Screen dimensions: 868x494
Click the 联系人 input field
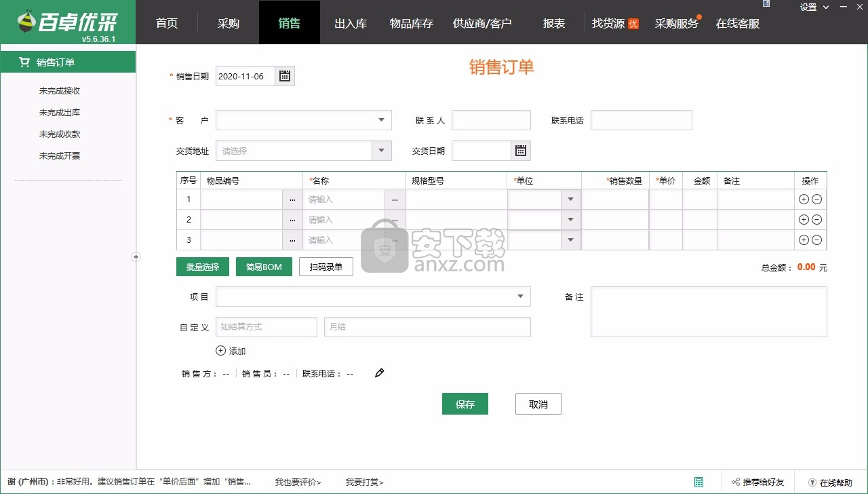(491, 120)
